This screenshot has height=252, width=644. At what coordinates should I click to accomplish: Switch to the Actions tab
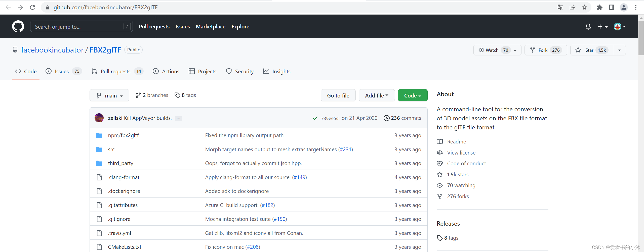point(166,71)
